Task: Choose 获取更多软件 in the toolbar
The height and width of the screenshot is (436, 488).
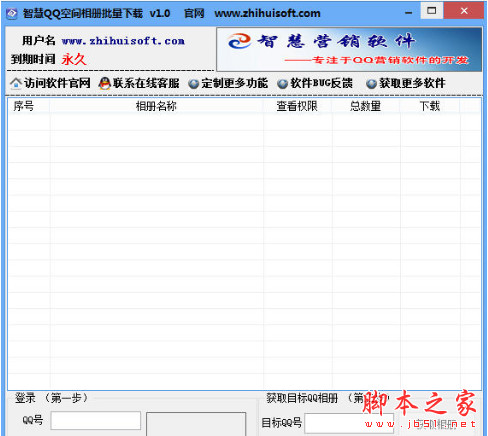Action: (412, 83)
